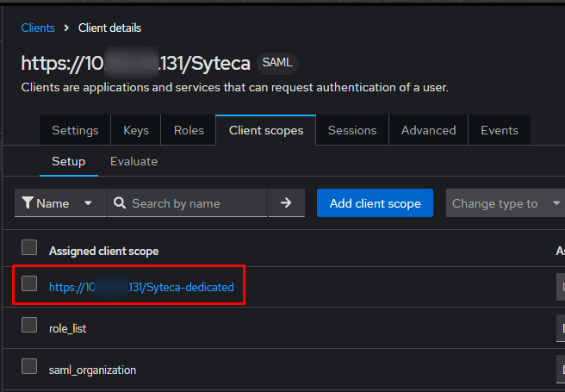This screenshot has height=392, width=565.
Task: Click the Add client scope button
Action: point(375,203)
